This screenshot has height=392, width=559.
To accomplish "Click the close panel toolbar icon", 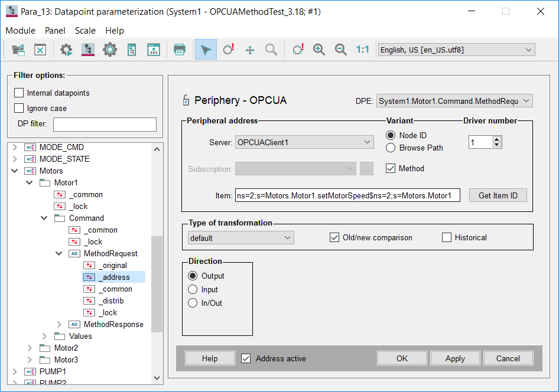I will click(40, 50).
